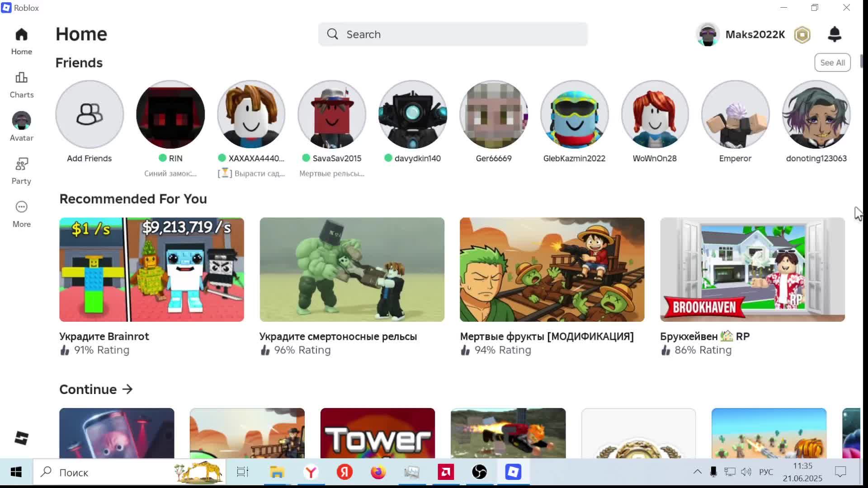Image resolution: width=868 pixels, height=488 pixels.
Task: Open Мертвые фрукты game thumbnail
Action: click(x=552, y=270)
